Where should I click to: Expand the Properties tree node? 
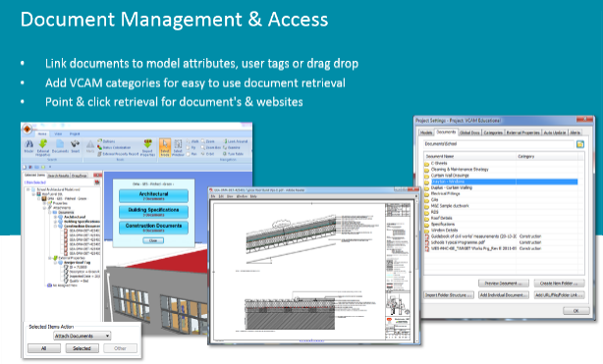[45, 203]
